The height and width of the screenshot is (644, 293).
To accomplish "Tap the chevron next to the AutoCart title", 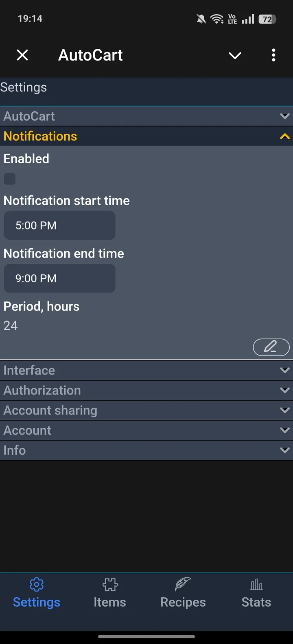I will tap(235, 55).
